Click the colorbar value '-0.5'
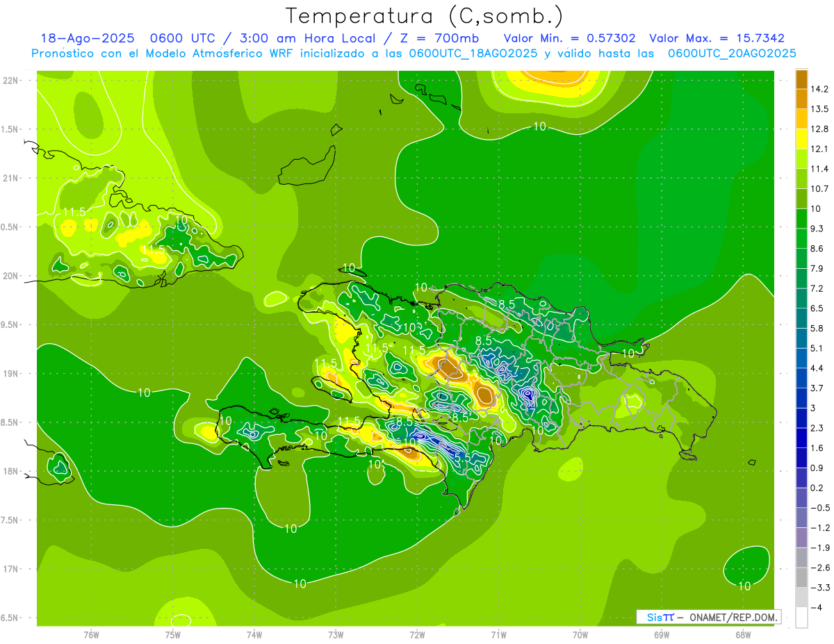This screenshot has width=834, height=644. (x=820, y=508)
